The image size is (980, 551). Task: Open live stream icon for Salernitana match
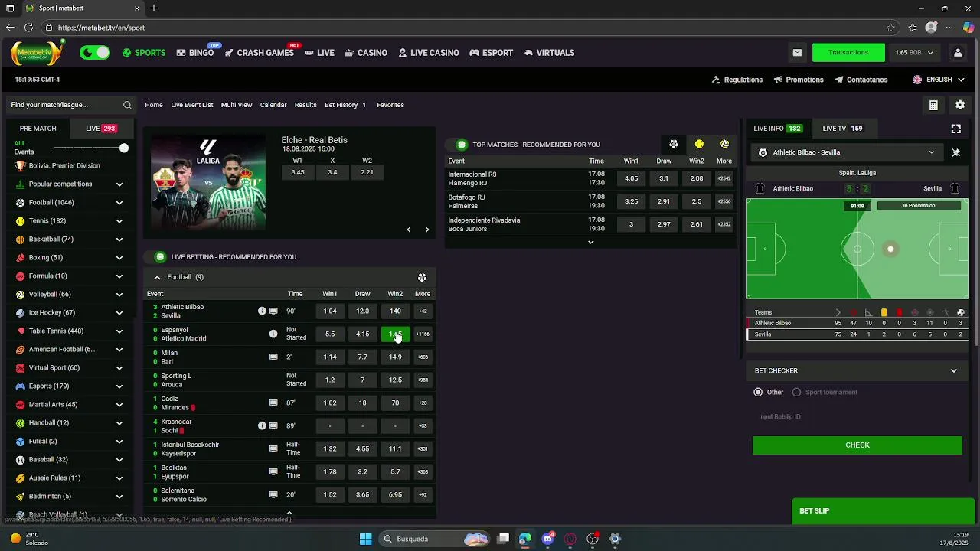point(273,494)
